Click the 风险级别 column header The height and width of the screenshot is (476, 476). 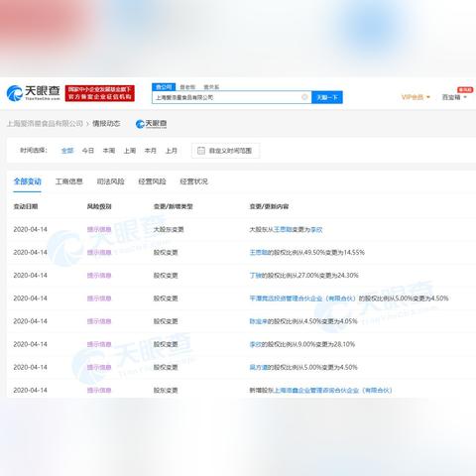99,206
